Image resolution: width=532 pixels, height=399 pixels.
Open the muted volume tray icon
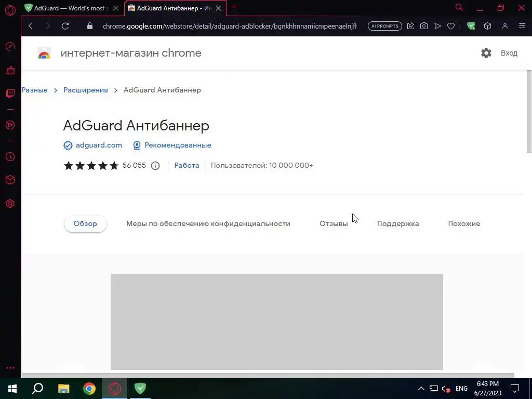(x=446, y=389)
